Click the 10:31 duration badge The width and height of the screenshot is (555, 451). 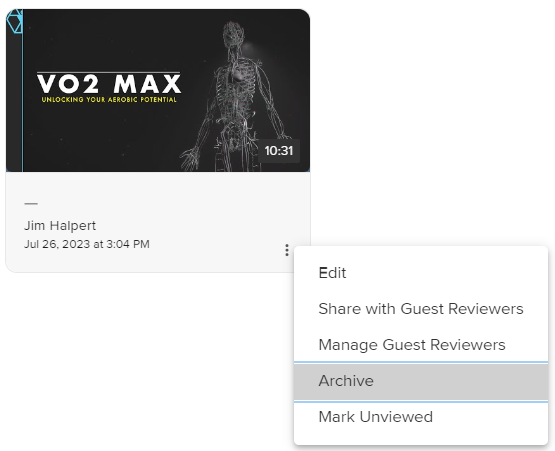pos(279,151)
